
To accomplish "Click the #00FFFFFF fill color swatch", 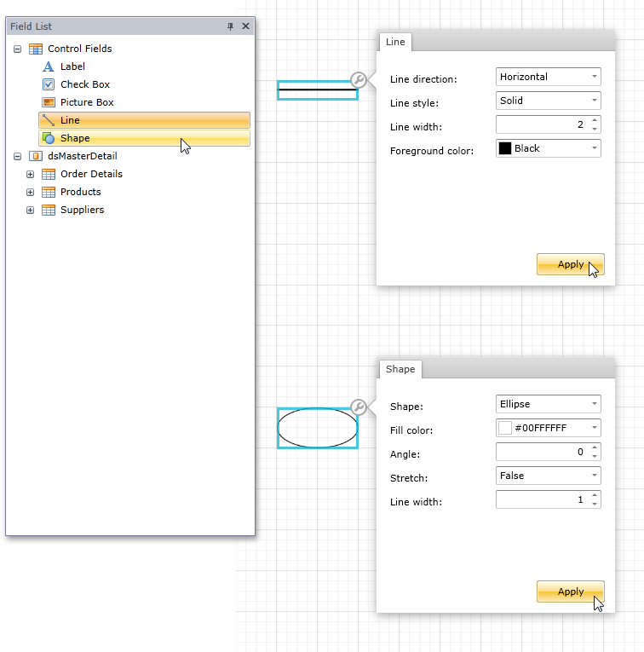I will point(505,428).
